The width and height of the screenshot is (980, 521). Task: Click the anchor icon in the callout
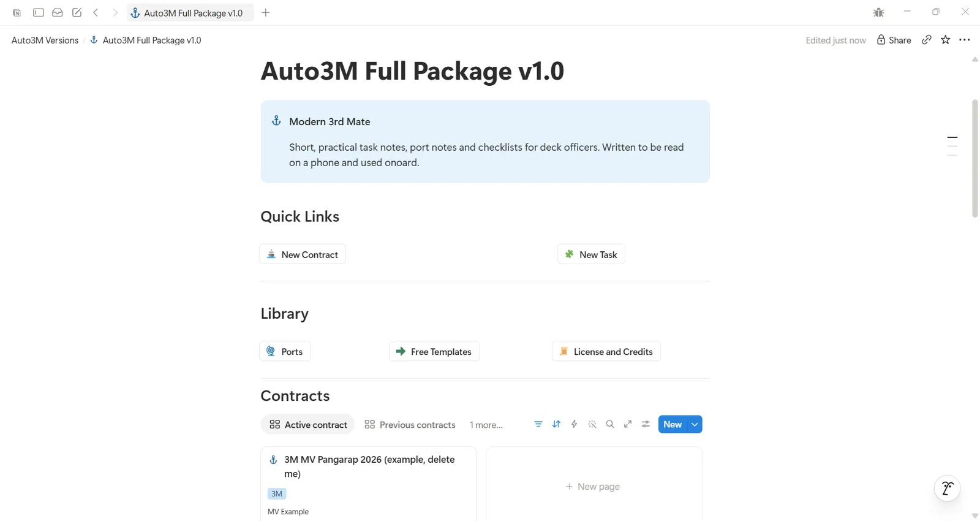click(276, 121)
